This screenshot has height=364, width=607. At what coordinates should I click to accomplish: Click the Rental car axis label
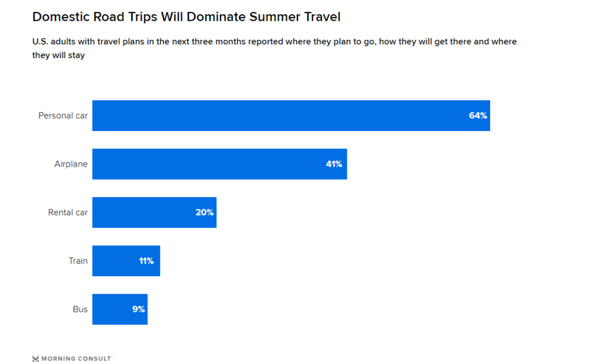(x=68, y=212)
